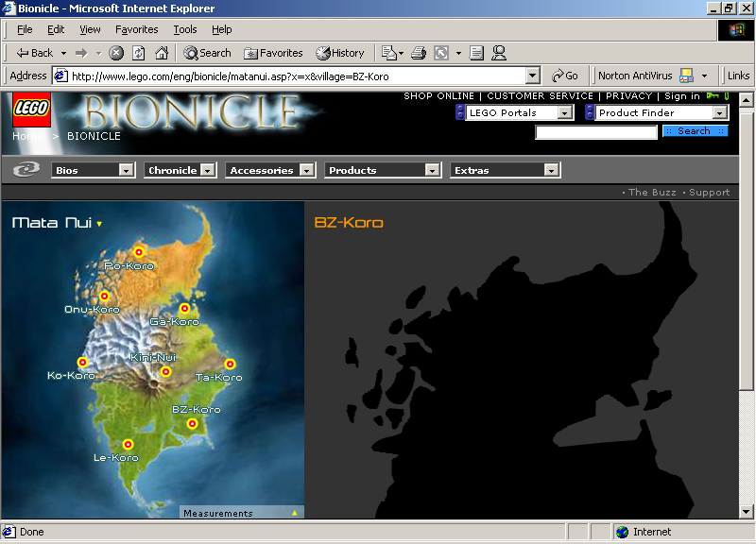Select the Ta-Koro map marker

coord(230,364)
